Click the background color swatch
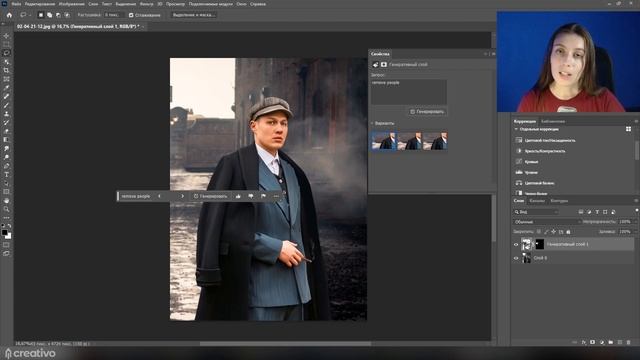 pyautogui.click(x=9, y=236)
